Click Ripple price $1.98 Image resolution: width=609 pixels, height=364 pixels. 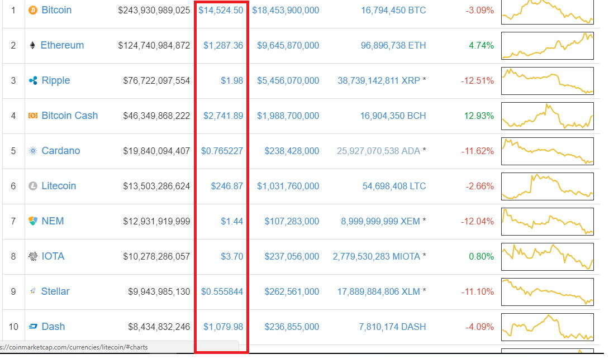coord(232,81)
